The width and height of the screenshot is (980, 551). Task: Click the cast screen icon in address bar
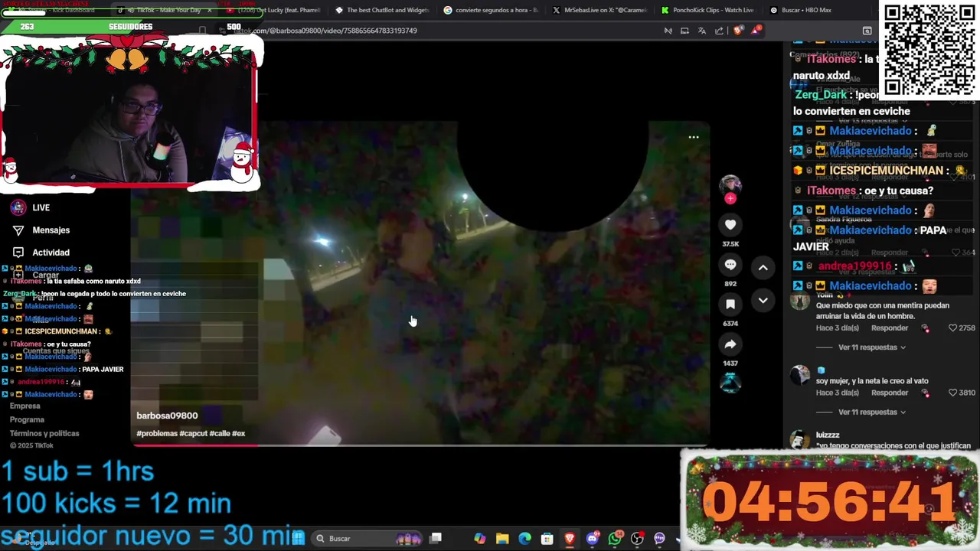click(x=684, y=31)
